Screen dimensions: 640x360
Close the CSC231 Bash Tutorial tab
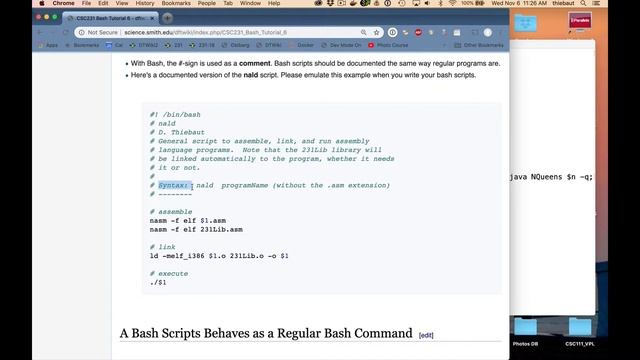point(152,18)
